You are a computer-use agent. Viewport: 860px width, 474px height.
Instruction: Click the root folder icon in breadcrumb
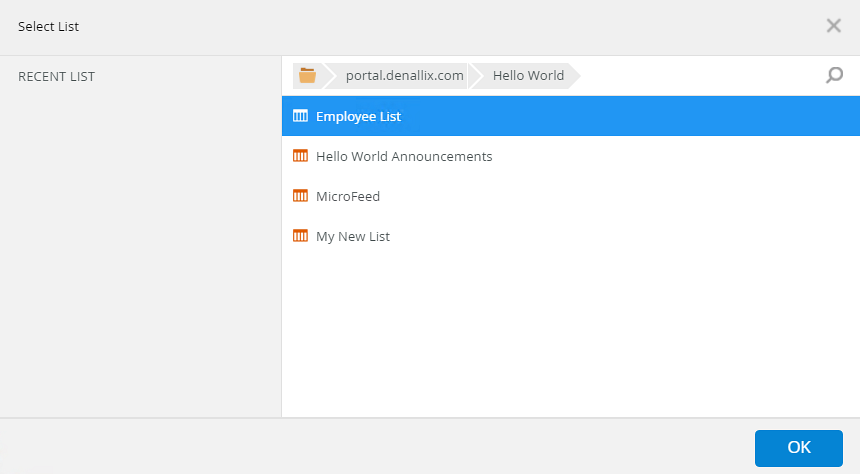[307, 76]
